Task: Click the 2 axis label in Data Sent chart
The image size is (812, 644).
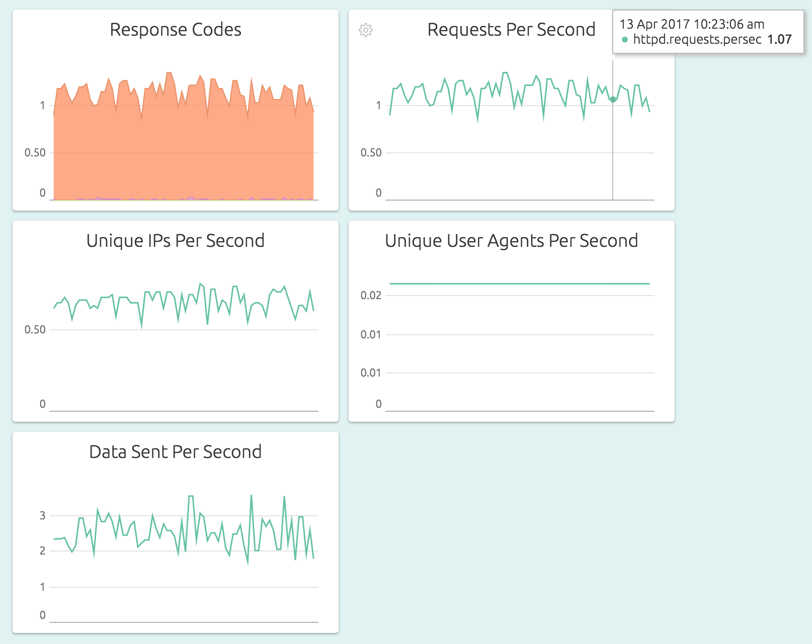Action: (x=43, y=550)
